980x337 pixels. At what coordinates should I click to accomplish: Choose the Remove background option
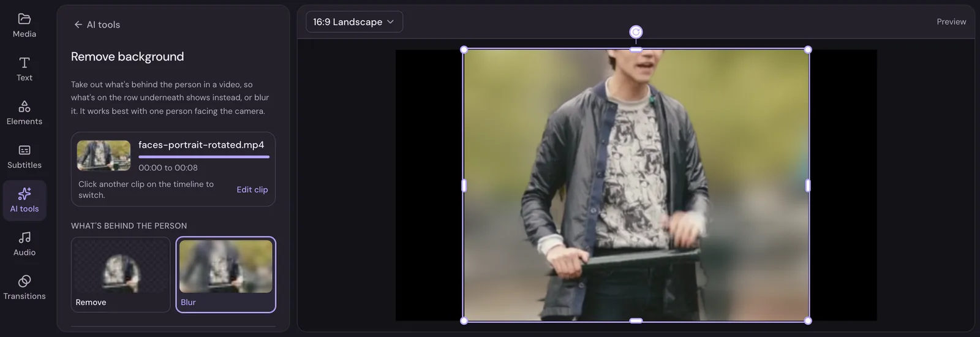click(x=121, y=275)
